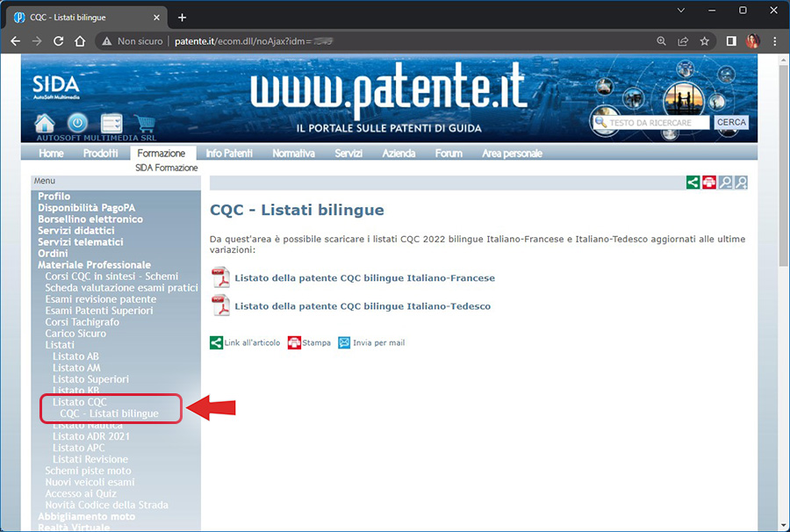The image size is (790, 532).
Task: Click in the Testo da ricercare field
Action: click(658, 123)
